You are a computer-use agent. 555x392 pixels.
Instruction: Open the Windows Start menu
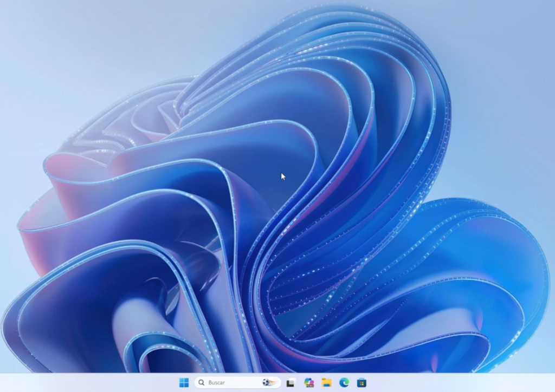(x=184, y=382)
